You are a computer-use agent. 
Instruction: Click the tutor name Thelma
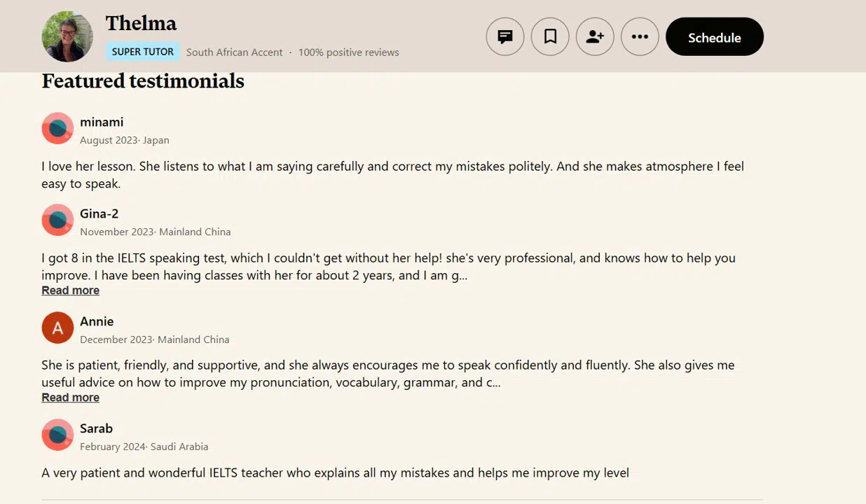[x=141, y=23]
